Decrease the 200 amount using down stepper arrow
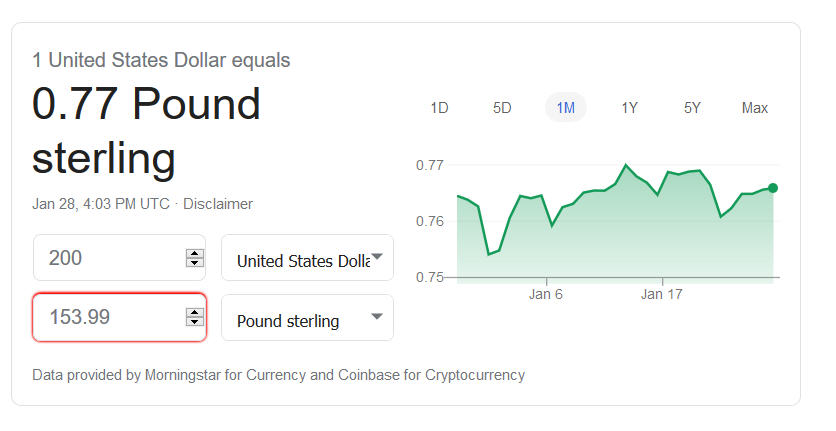 coord(195,263)
